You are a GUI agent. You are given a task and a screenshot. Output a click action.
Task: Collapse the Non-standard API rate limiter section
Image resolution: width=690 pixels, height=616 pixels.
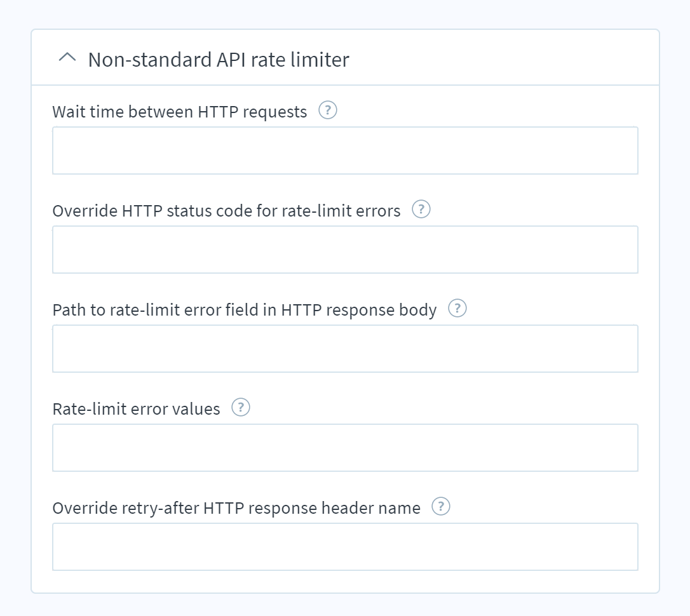pyautogui.click(x=66, y=58)
